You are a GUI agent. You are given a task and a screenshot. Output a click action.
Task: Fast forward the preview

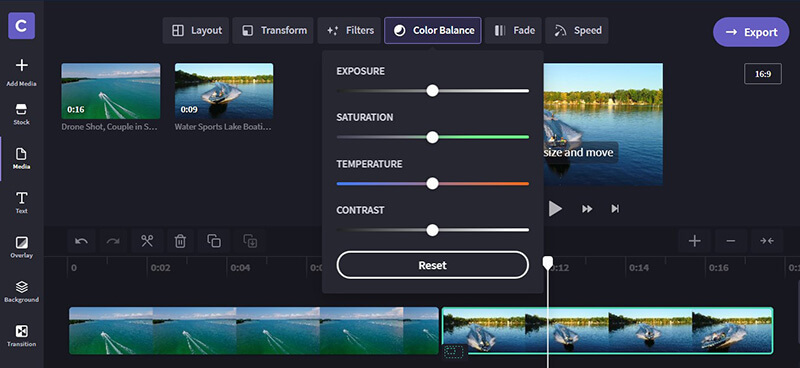[x=587, y=209]
